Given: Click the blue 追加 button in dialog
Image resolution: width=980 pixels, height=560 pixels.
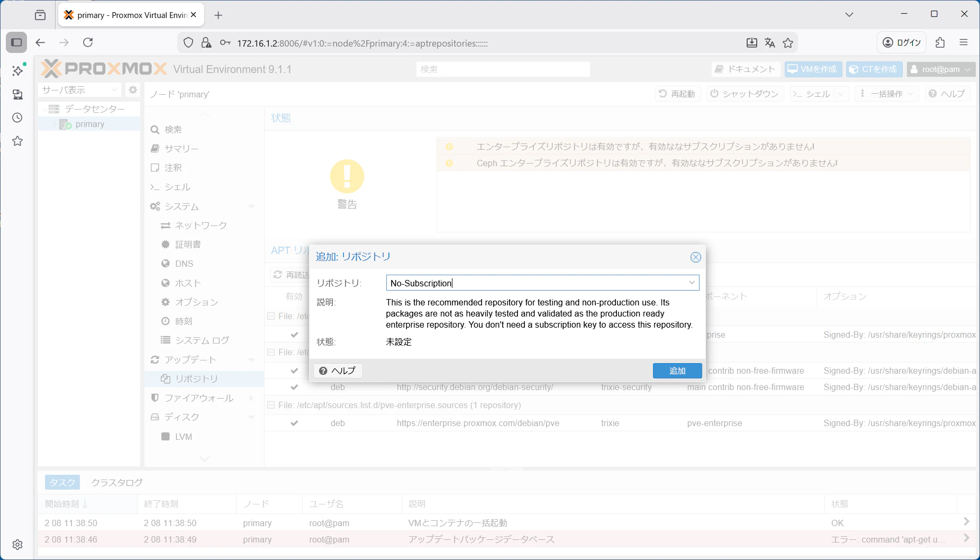Looking at the screenshot, I should (677, 371).
